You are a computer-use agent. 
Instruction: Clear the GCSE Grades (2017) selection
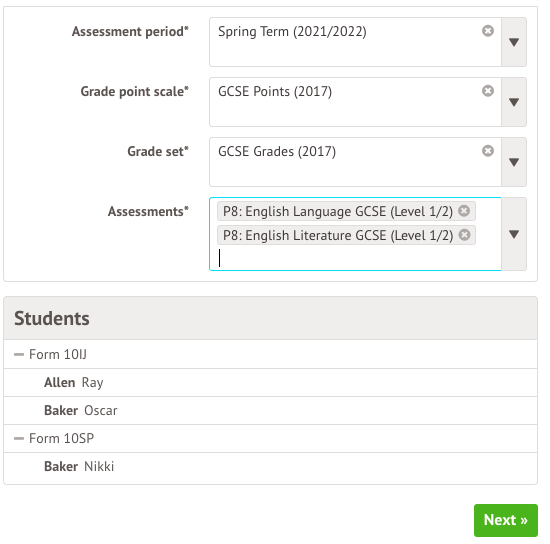pos(488,151)
